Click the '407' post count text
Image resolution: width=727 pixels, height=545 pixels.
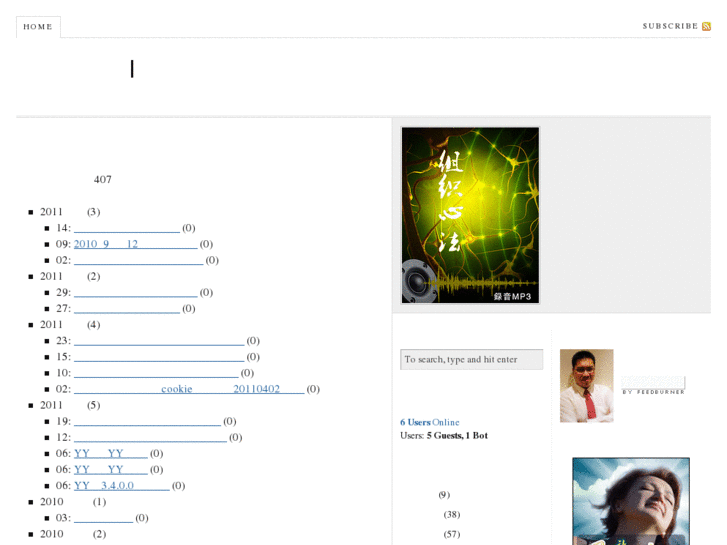(102, 180)
